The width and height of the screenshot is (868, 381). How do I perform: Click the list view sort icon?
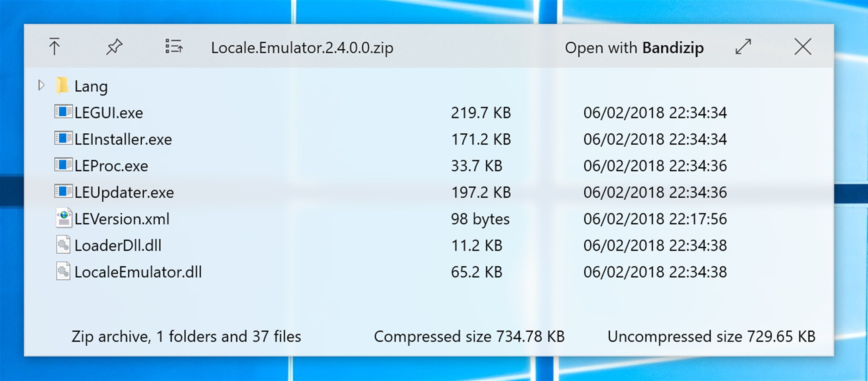pyautogui.click(x=174, y=47)
